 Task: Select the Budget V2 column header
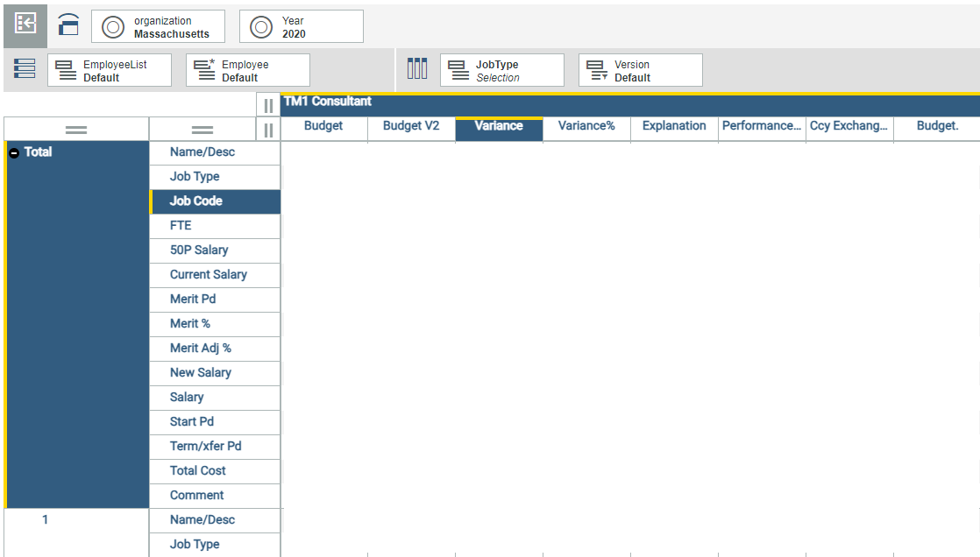[x=411, y=126]
